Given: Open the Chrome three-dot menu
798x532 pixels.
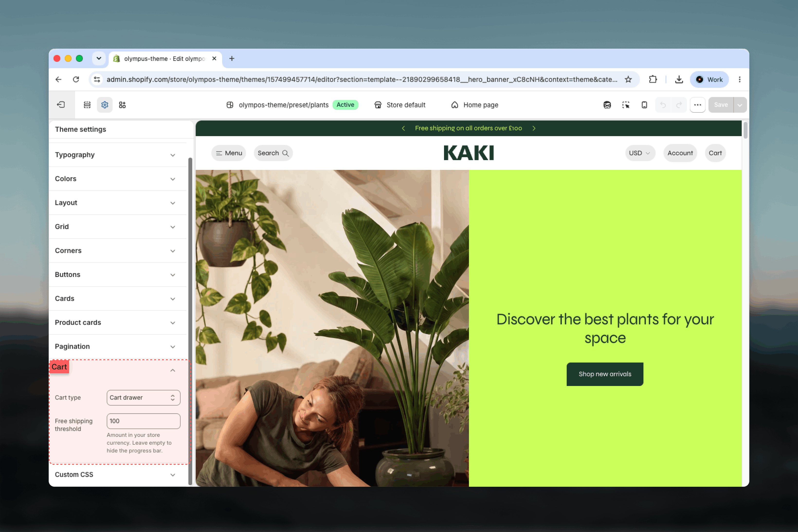Looking at the screenshot, I should click(x=740, y=79).
